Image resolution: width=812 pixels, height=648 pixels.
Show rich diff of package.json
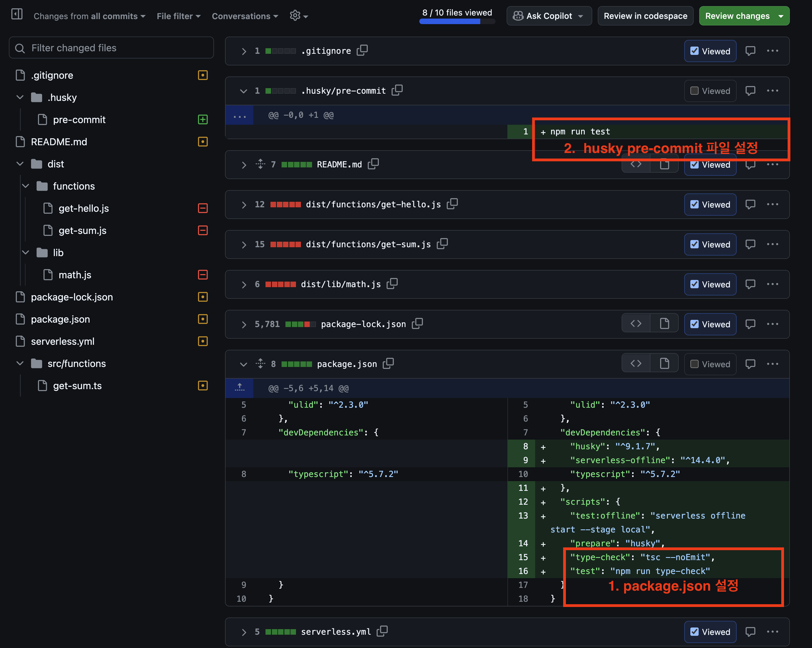tap(664, 364)
